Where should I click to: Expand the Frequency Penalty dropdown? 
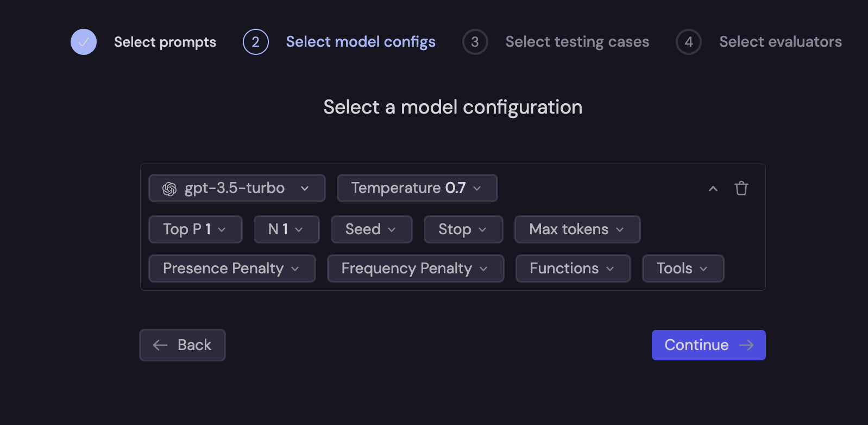click(x=415, y=268)
